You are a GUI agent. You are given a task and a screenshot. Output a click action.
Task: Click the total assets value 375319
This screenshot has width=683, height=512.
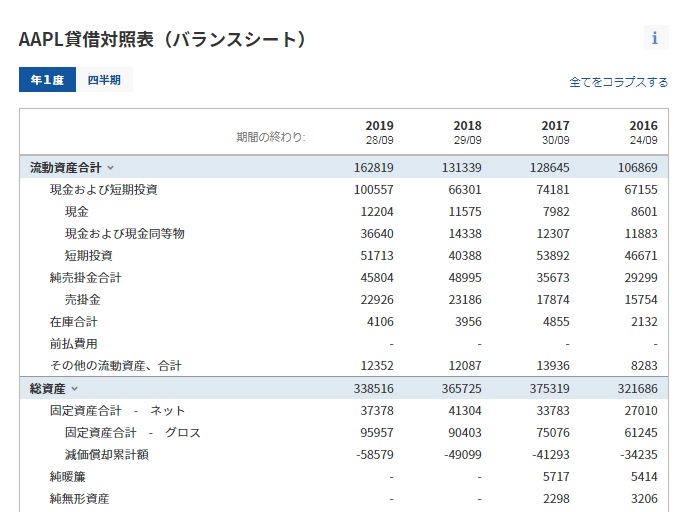coord(550,389)
